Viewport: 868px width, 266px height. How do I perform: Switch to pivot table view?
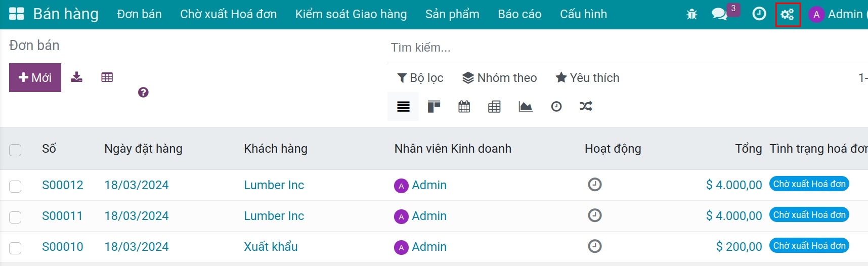click(494, 107)
